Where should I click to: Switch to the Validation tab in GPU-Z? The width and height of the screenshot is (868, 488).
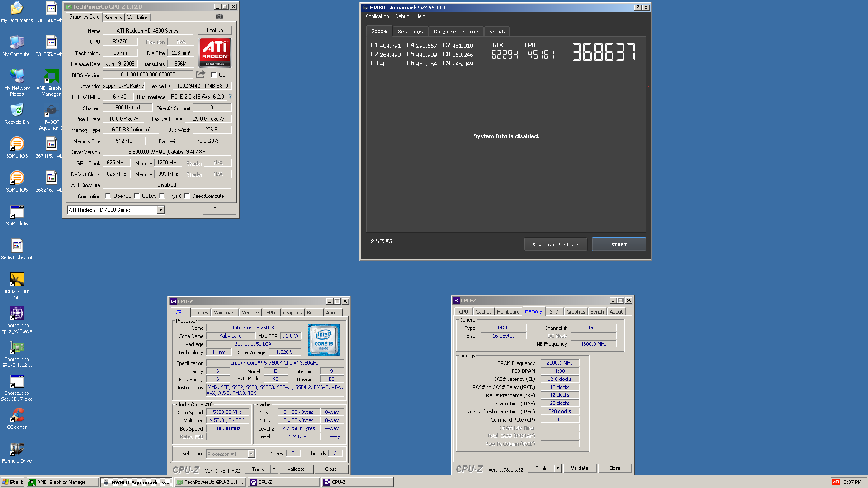pyautogui.click(x=138, y=17)
